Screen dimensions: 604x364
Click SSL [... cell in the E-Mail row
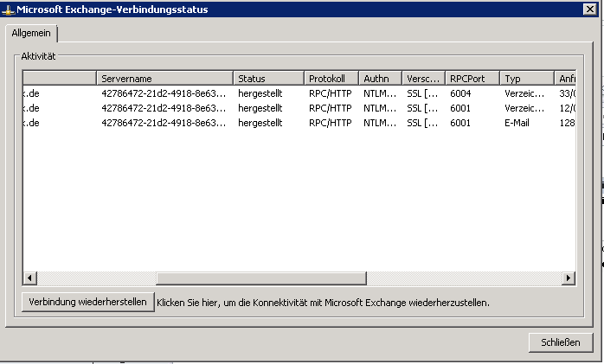[422, 123]
